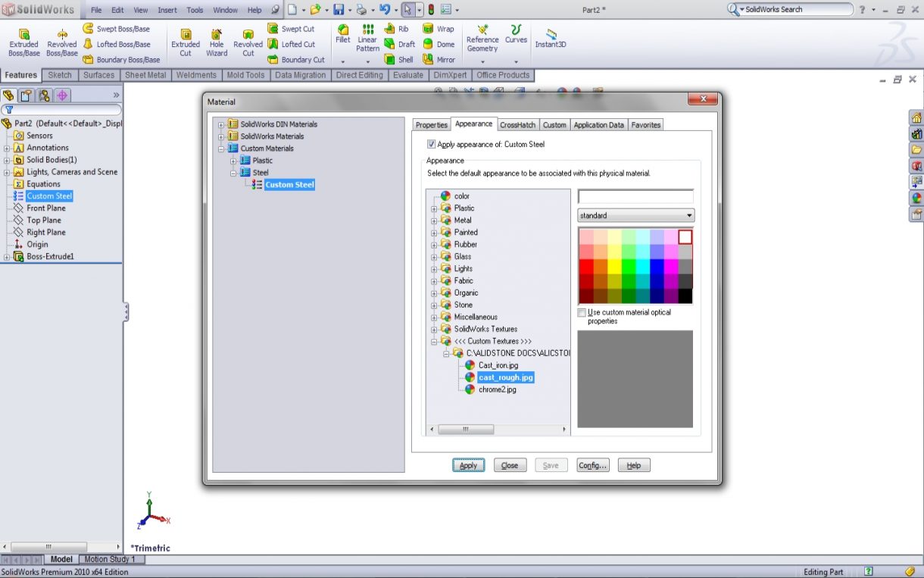Select the Wrap tool
This screenshot has height=578, width=924.
(x=439, y=29)
